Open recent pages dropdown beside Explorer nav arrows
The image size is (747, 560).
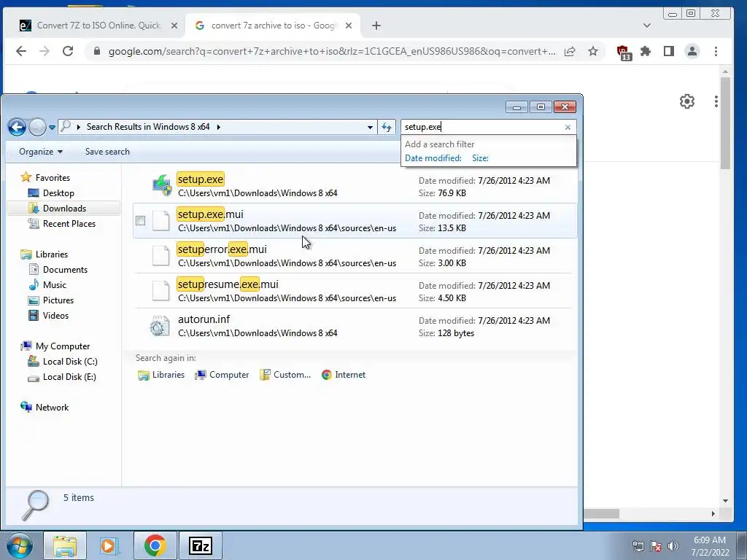pos(52,128)
